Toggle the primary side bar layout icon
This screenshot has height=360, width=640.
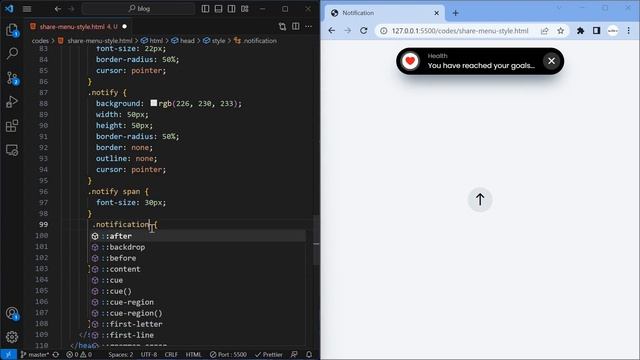tap(205, 9)
